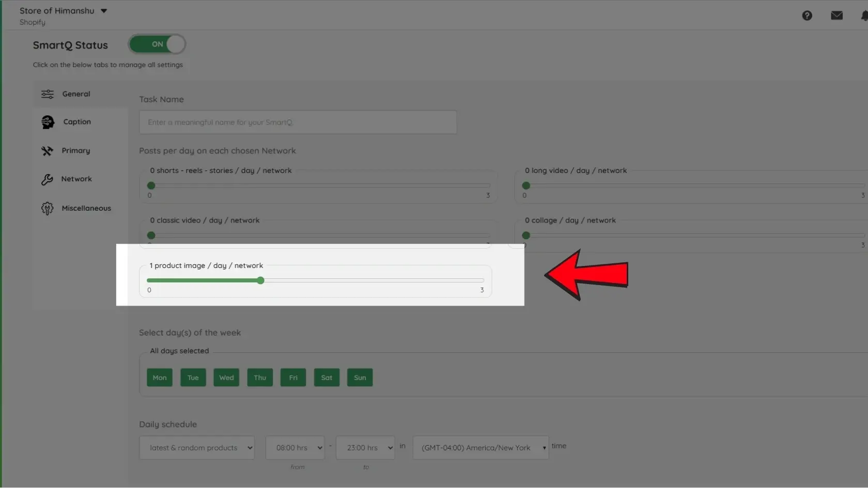The width and height of the screenshot is (868, 488).
Task: Click the Primary tools icon
Action: point(47,151)
